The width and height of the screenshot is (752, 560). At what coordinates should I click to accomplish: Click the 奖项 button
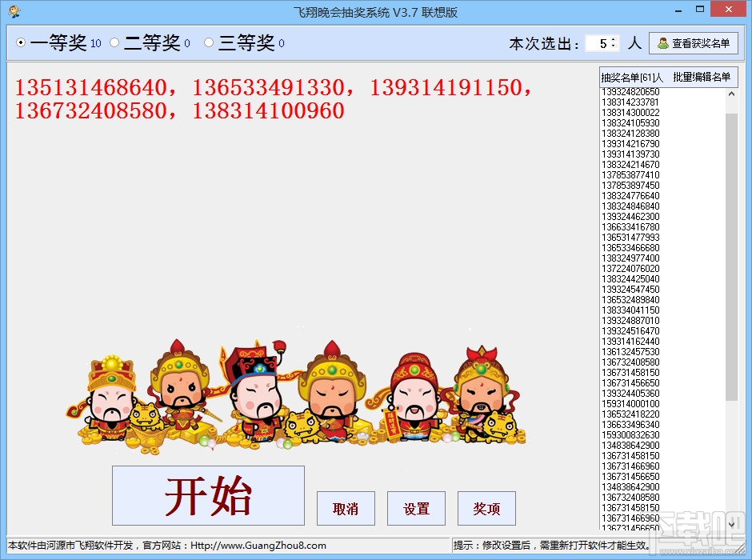pyautogui.click(x=486, y=508)
